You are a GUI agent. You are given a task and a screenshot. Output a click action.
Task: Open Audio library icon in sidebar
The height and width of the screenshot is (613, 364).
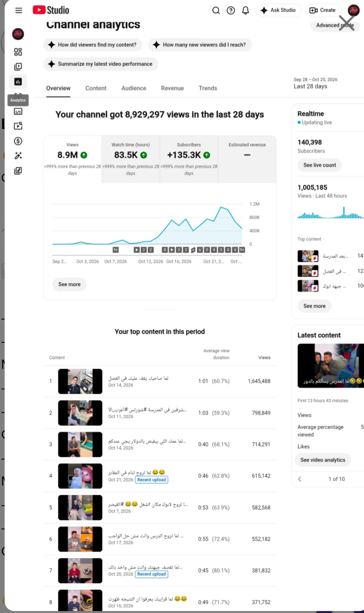[18, 171]
